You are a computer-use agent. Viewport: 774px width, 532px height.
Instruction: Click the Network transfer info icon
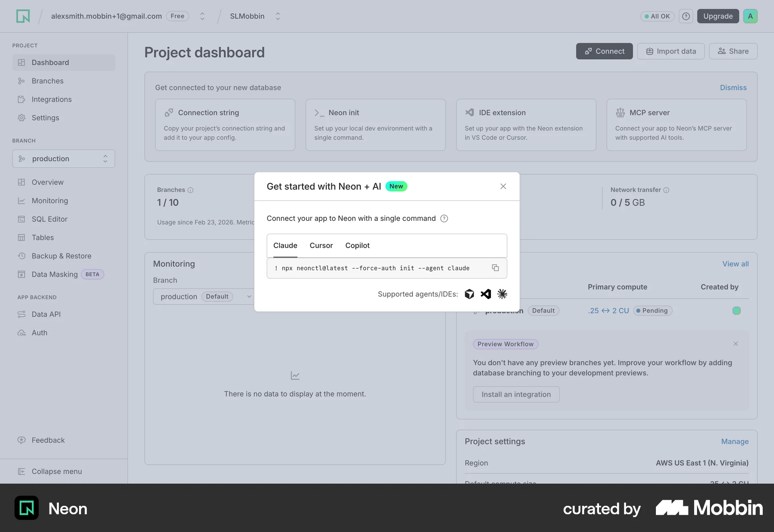pyautogui.click(x=666, y=190)
